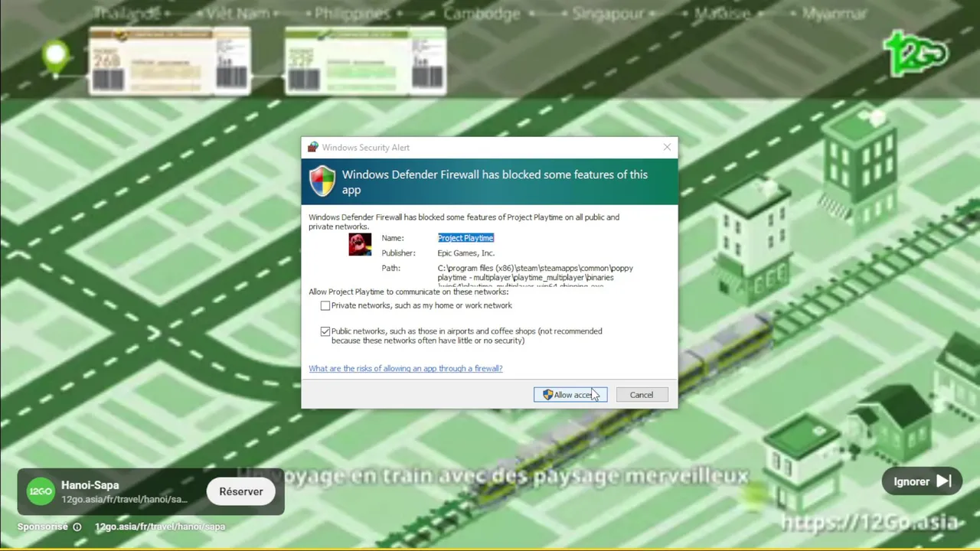Skip the ad with the Ignorer button

(922, 481)
